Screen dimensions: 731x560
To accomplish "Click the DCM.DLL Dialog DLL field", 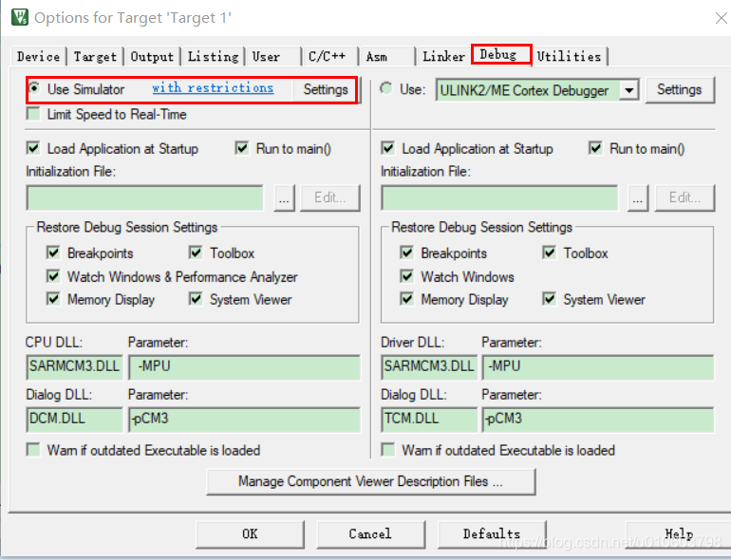I will point(75,420).
